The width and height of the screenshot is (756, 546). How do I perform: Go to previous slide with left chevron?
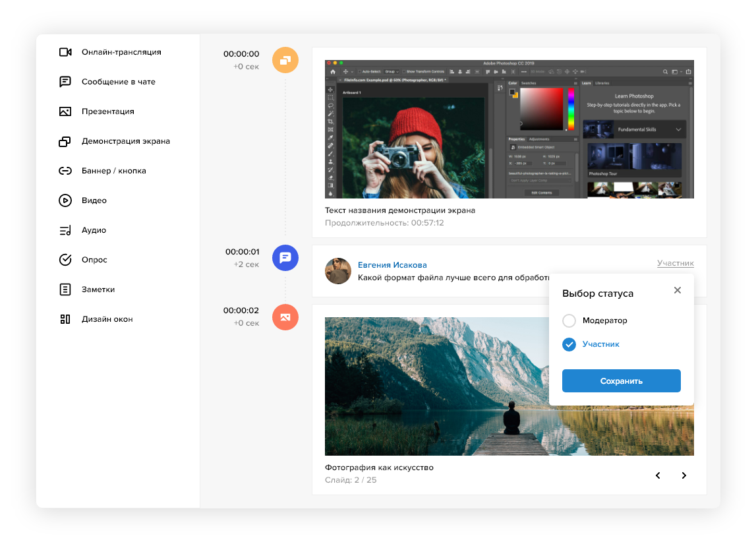pyautogui.click(x=657, y=475)
